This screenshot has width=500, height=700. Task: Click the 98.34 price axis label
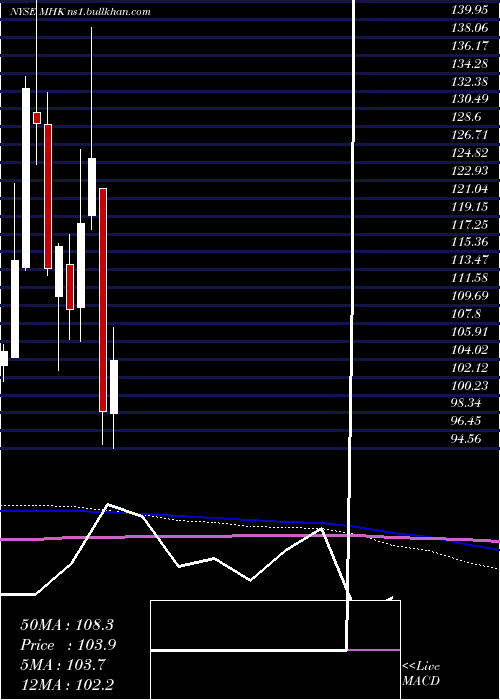(x=466, y=403)
